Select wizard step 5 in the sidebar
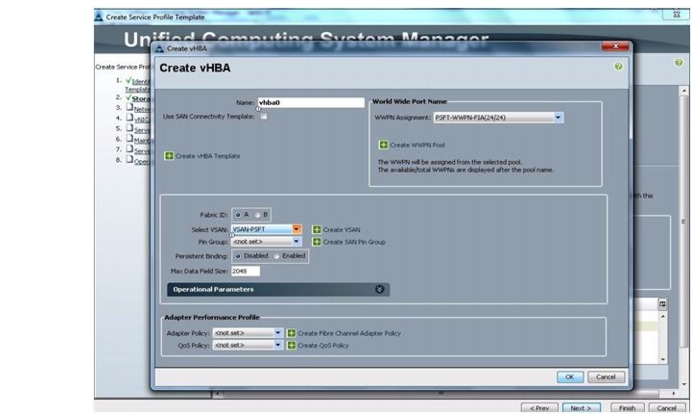 pos(141,130)
